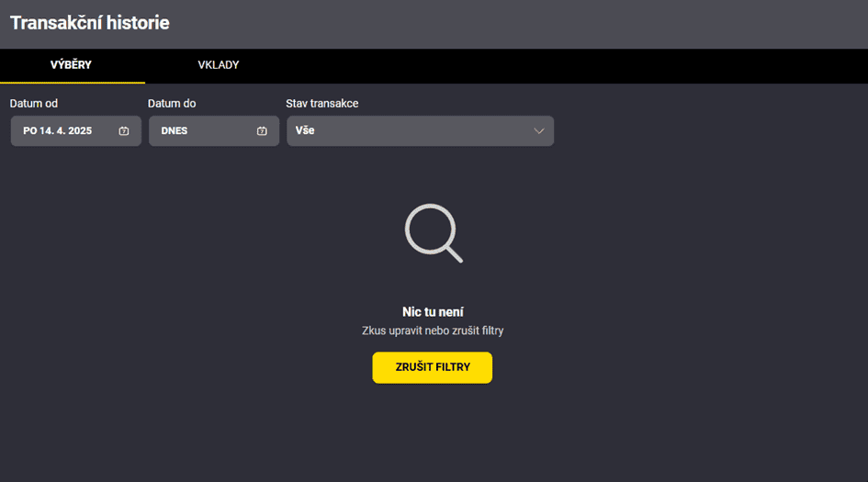868x482 pixels.
Task: Open the Datum od date field
Action: (x=76, y=131)
